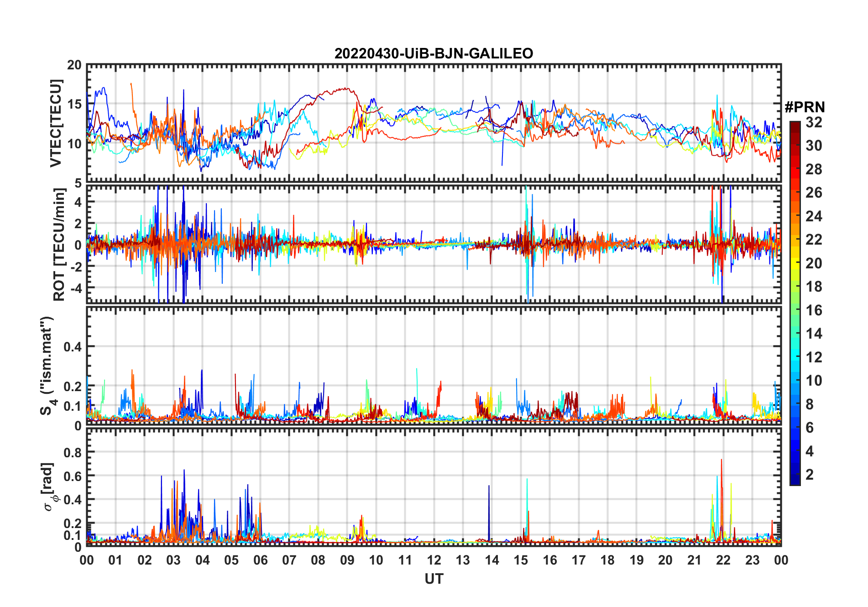This screenshot has width=868, height=607.
Task: Click colorbar tick label 26
Action: 814,193
